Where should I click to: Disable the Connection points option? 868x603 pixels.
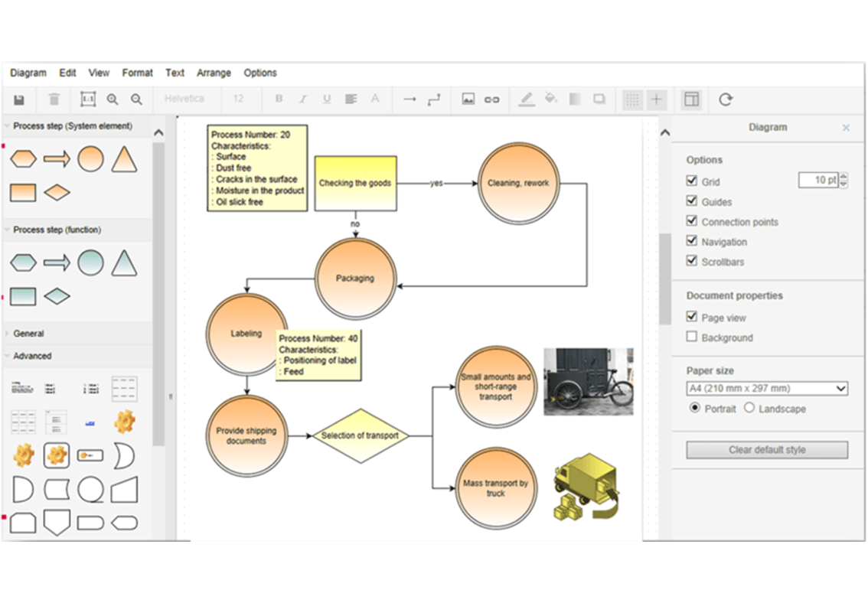[692, 222]
